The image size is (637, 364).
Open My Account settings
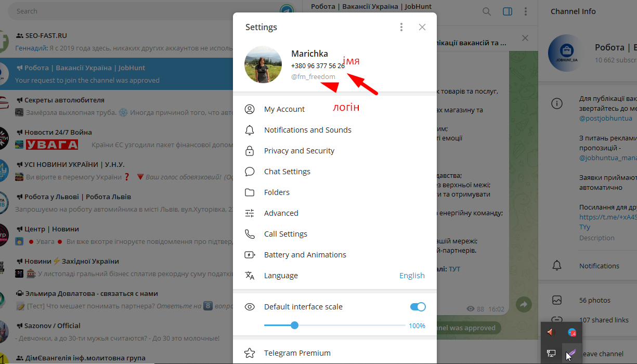pos(335,109)
